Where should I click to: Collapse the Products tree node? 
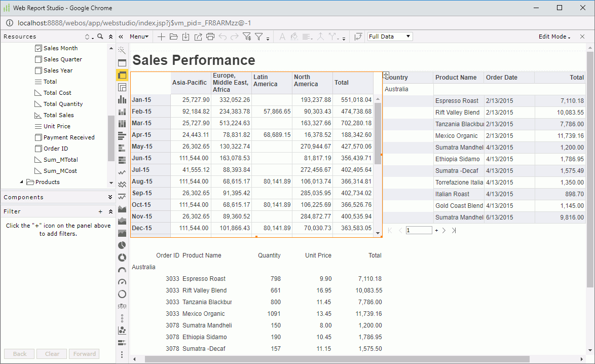pos(21,183)
